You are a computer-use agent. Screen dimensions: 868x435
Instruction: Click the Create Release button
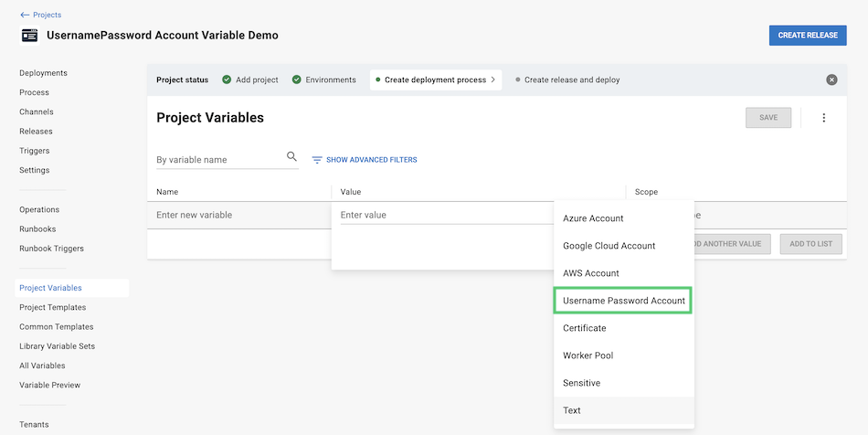808,35
